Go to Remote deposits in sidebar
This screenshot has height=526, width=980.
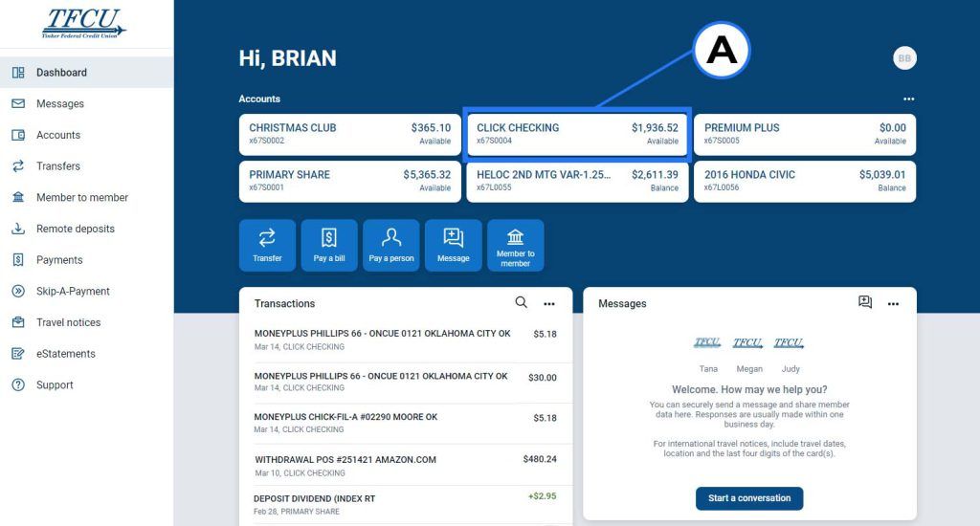pyautogui.click(x=75, y=229)
